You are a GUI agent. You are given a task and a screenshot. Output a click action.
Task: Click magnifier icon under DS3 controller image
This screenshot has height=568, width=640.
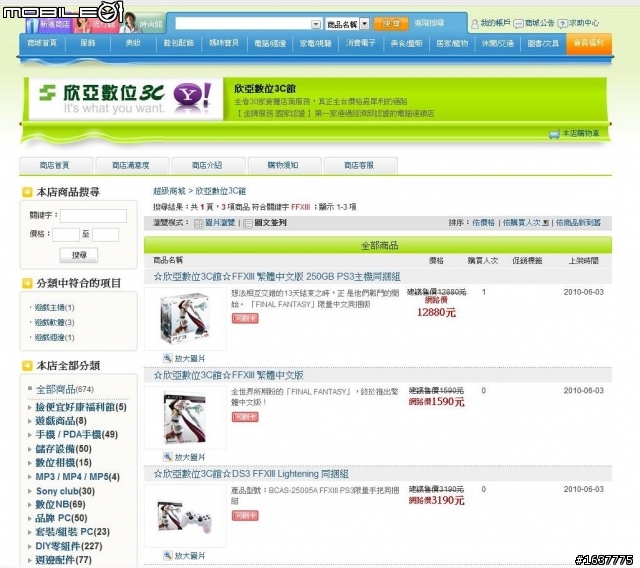coord(167,555)
